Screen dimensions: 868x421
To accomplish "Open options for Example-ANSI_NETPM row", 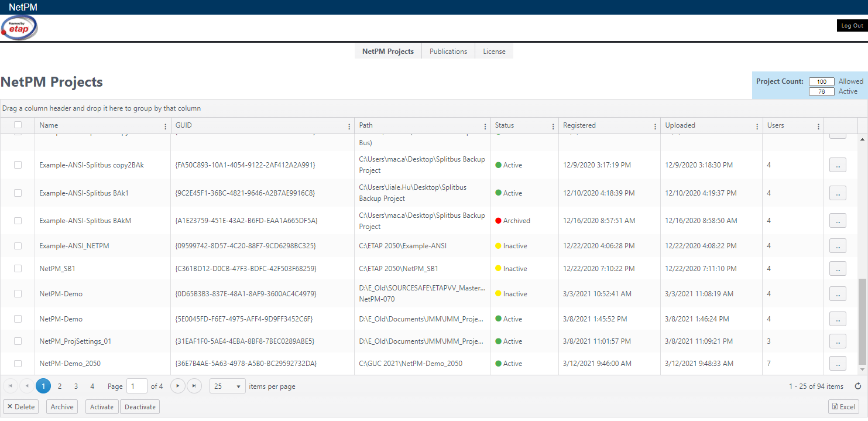I will [838, 246].
